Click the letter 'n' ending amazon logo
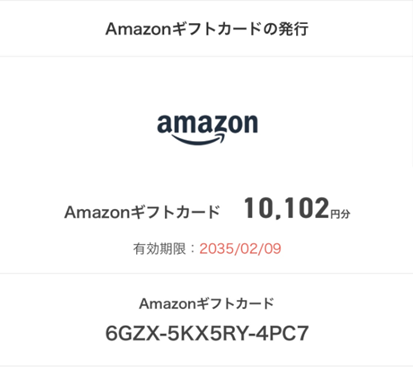Viewport: 413px width, 376px height. pos(251,124)
